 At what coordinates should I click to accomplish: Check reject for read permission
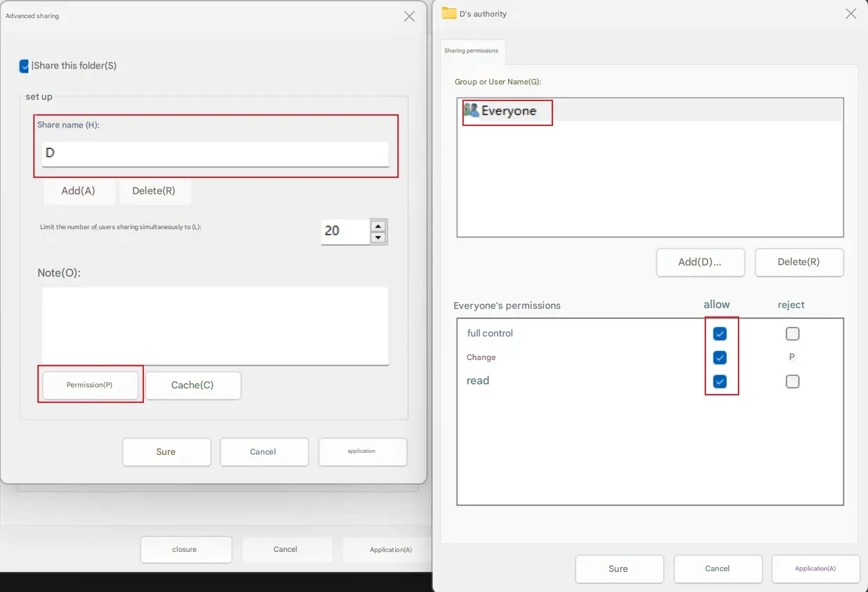(793, 382)
